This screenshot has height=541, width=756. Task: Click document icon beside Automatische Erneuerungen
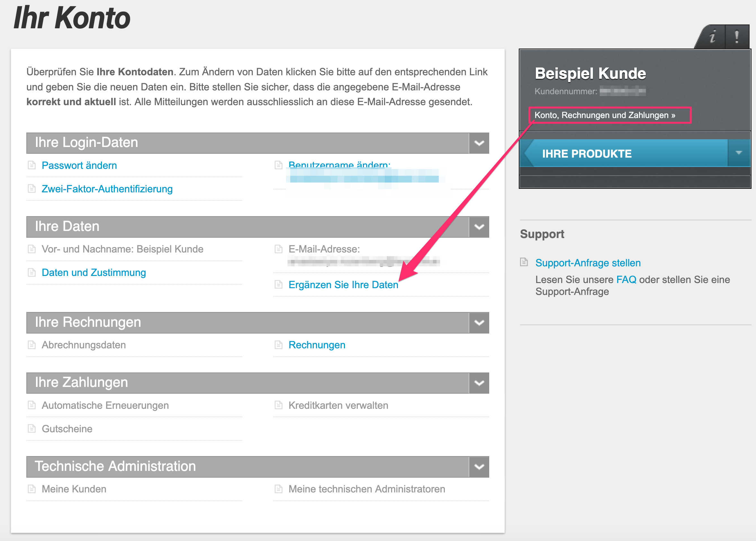(x=32, y=405)
